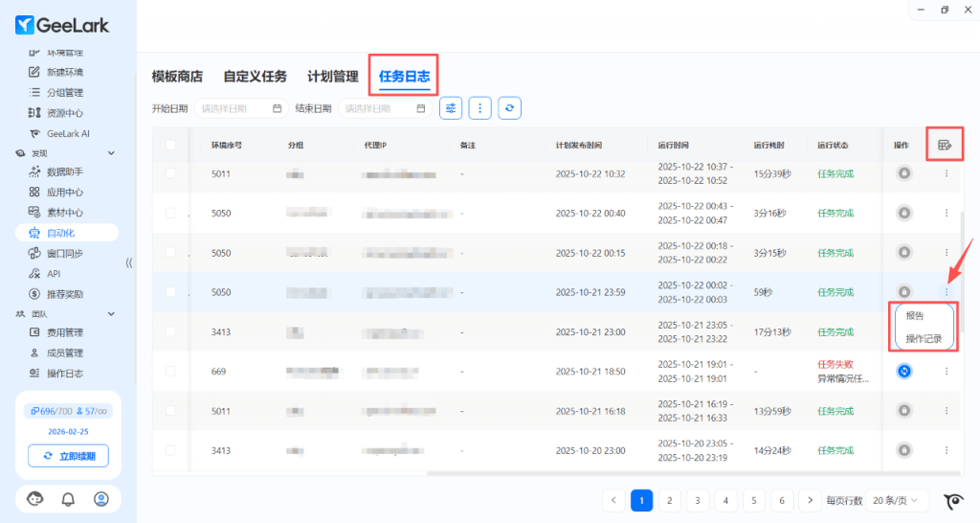
Task: Toggle the select-all checkbox in table header
Action: pyautogui.click(x=170, y=146)
